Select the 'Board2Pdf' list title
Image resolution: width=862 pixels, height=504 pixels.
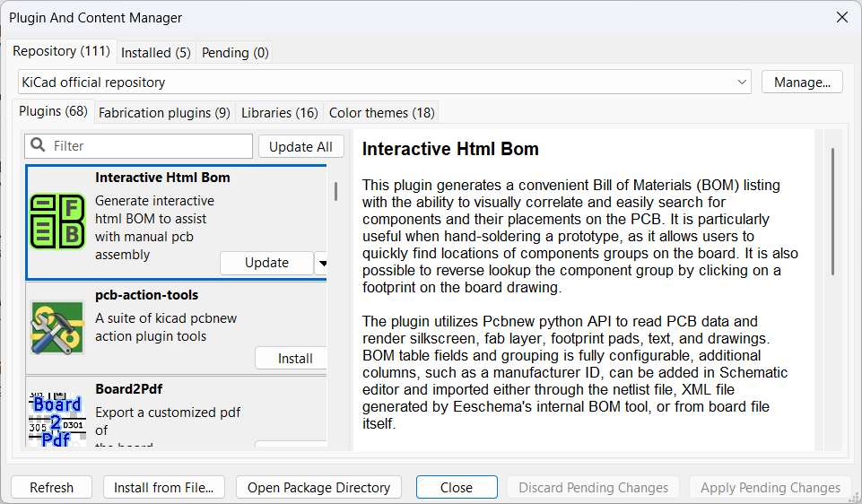[128, 388]
